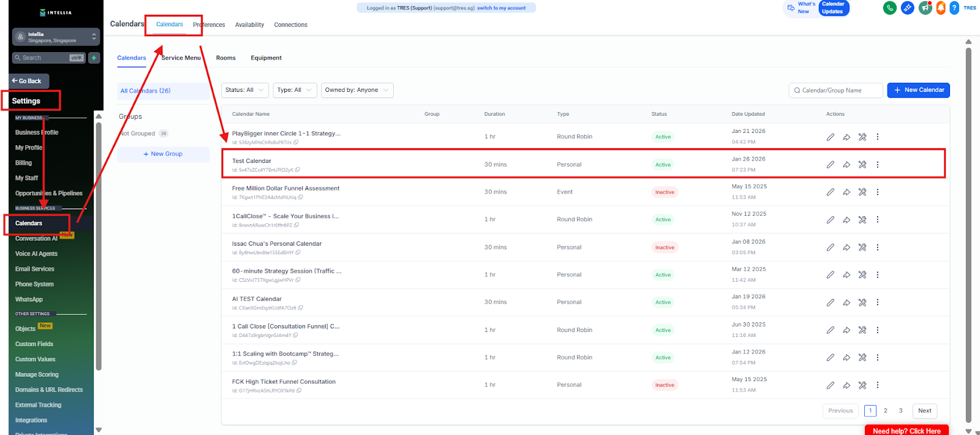The height and width of the screenshot is (435, 980).
Task: Copy the ID of Test Calendar
Action: (298, 170)
